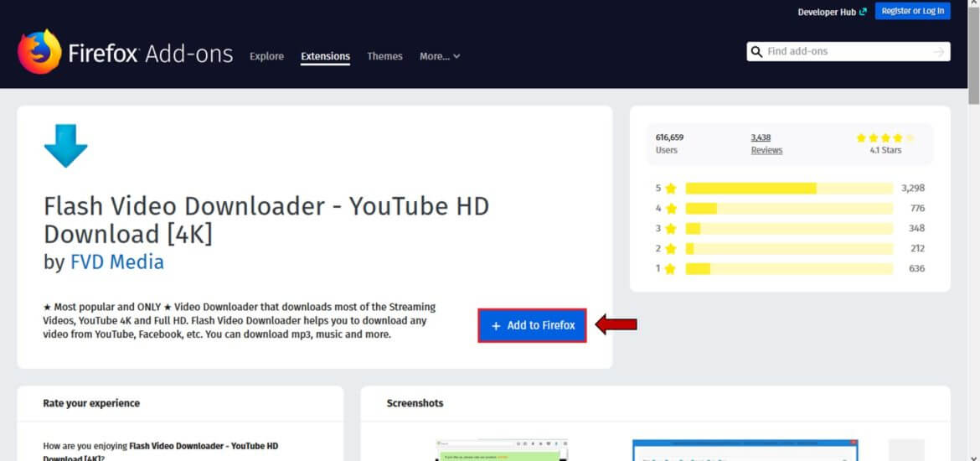This screenshot has height=461, width=980.
Task: Submit search with the arrow icon
Action: (x=939, y=52)
